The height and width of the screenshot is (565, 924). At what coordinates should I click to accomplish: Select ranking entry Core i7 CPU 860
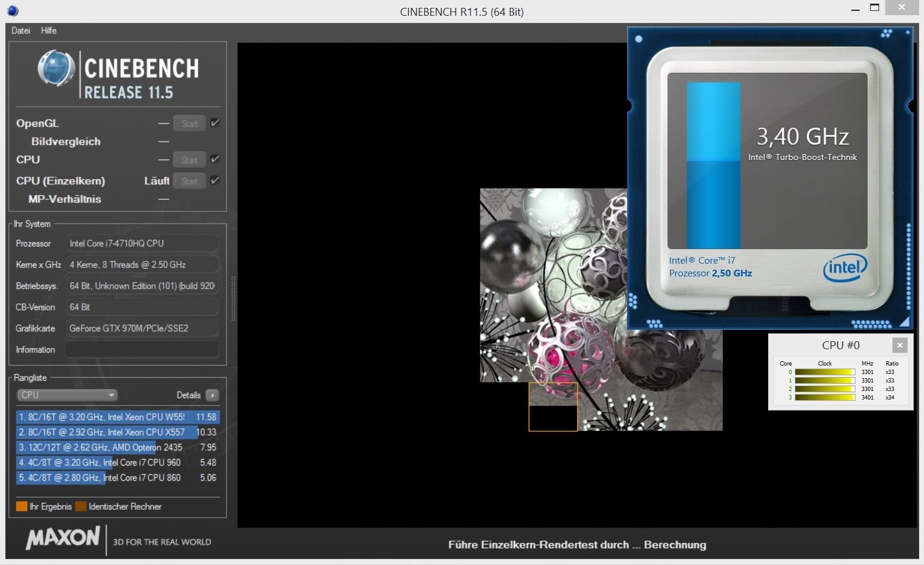[x=118, y=478]
